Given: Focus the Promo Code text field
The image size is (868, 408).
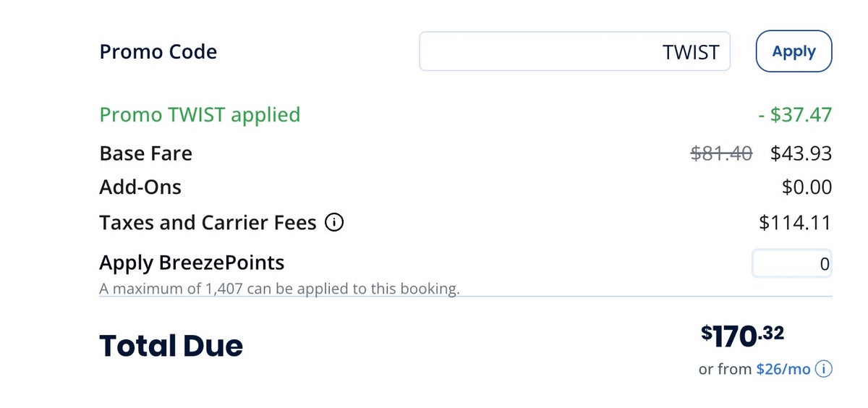Looking at the screenshot, I should coord(574,51).
